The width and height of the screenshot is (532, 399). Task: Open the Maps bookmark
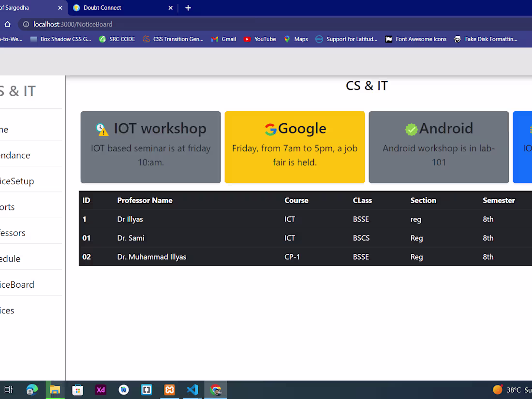(x=296, y=39)
